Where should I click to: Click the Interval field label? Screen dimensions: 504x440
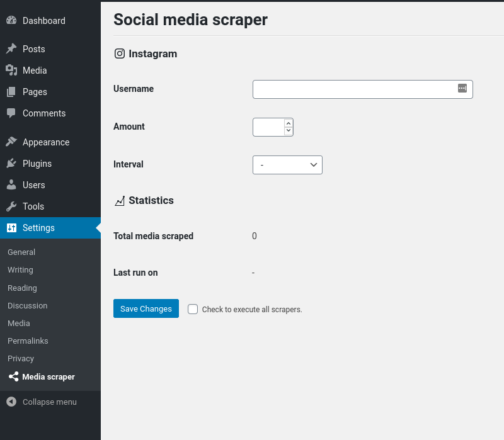pos(129,164)
